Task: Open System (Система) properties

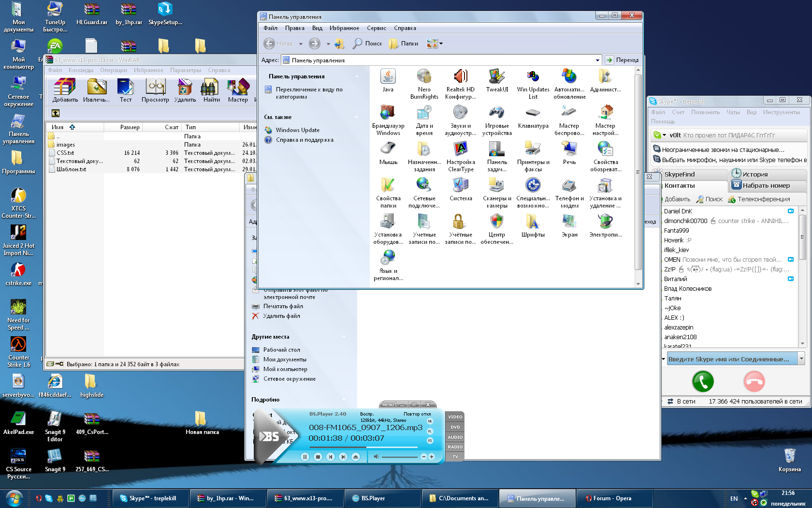Action: [461, 189]
